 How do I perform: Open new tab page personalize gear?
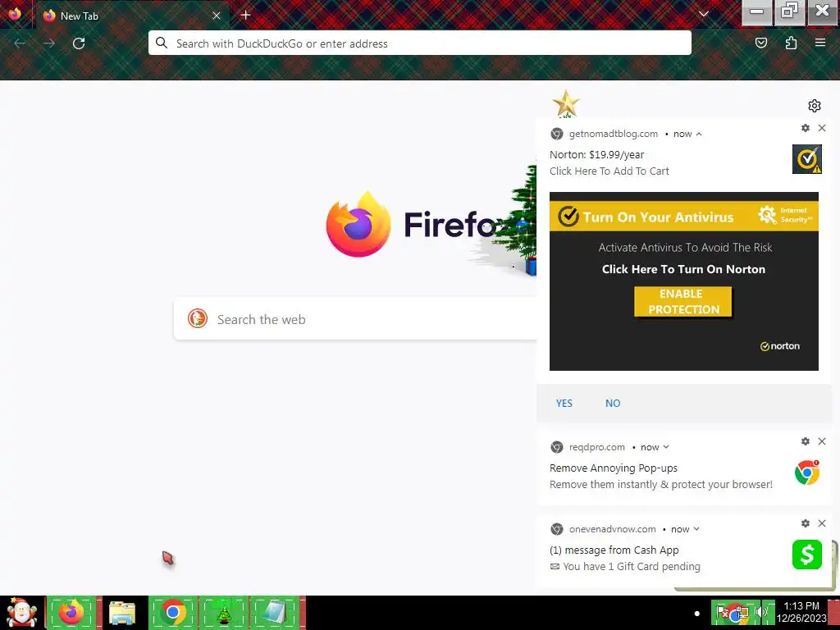coord(815,106)
